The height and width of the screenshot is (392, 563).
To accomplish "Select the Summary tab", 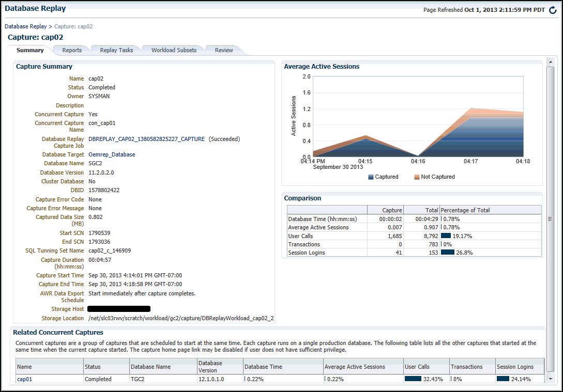I will tap(29, 50).
